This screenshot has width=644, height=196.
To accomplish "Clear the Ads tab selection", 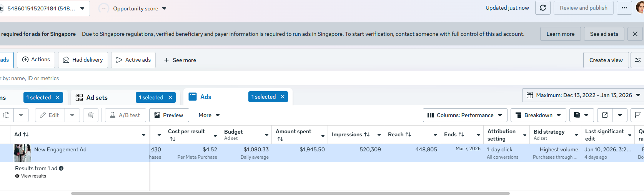I will click(283, 97).
